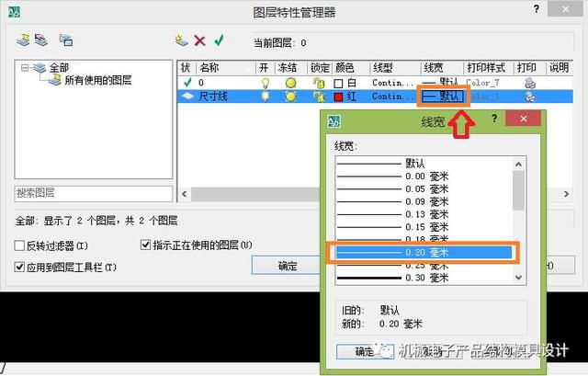Toggle lock icon on 尺寸线 layer
The image size is (588, 376).
(x=319, y=97)
